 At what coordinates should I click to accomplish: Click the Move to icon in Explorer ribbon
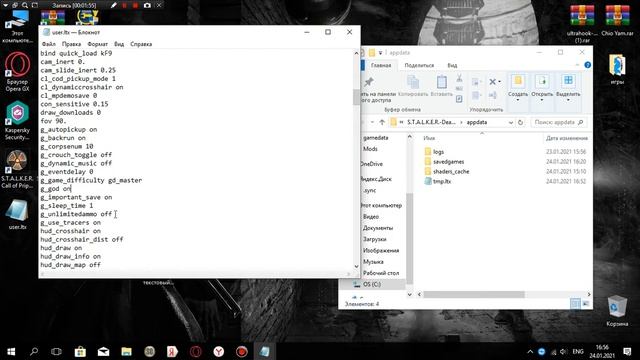click(475, 82)
